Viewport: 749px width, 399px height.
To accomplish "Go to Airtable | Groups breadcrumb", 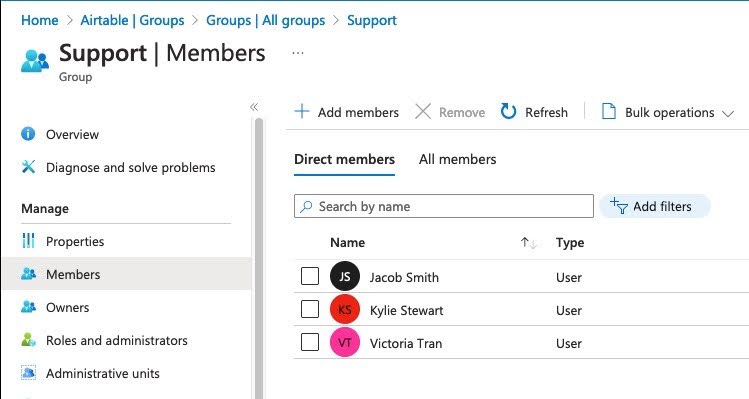I will click(132, 20).
